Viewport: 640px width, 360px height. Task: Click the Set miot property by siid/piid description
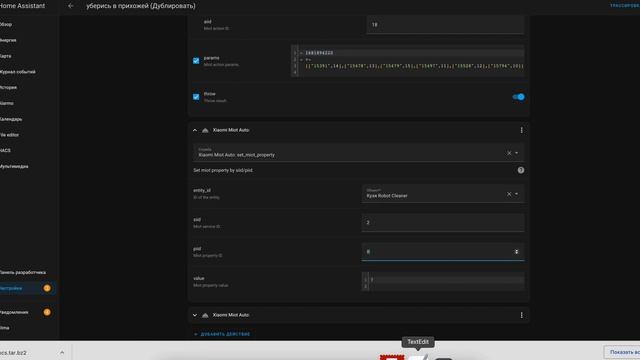(223, 170)
